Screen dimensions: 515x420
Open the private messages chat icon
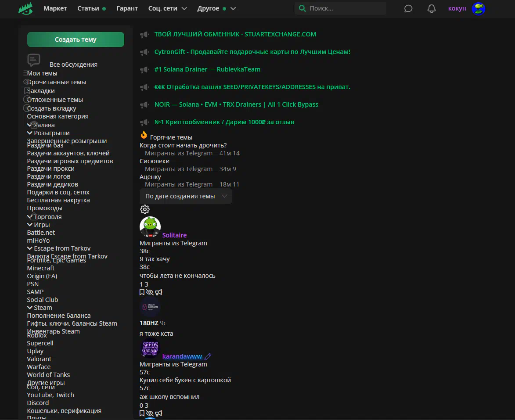[x=408, y=8]
